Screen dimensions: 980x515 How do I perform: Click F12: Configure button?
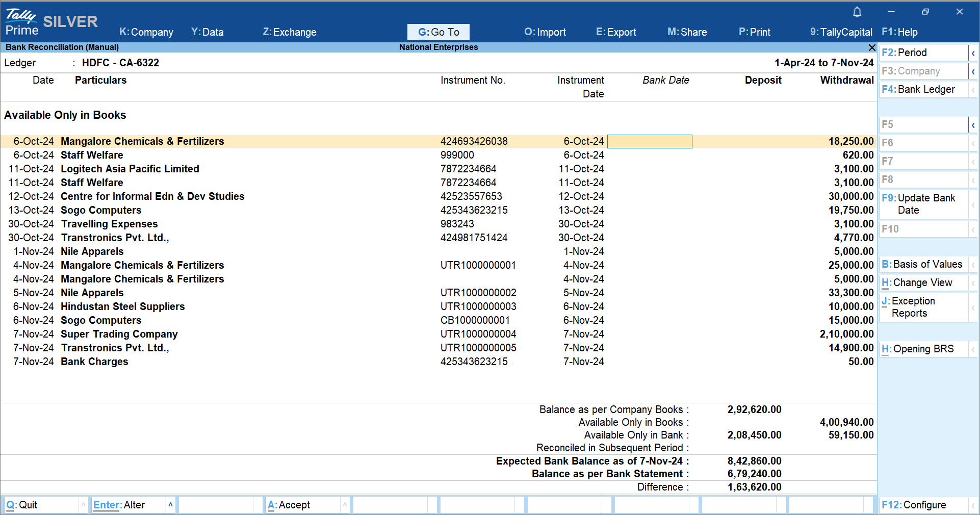(x=923, y=505)
